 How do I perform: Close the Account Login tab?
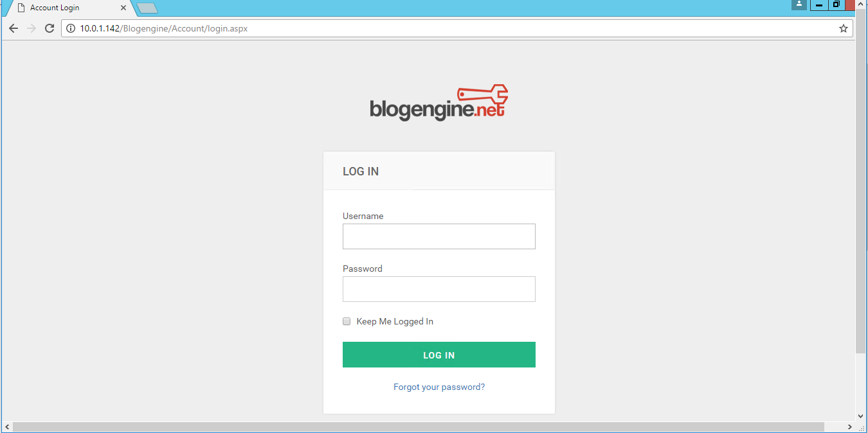click(123, 8)
